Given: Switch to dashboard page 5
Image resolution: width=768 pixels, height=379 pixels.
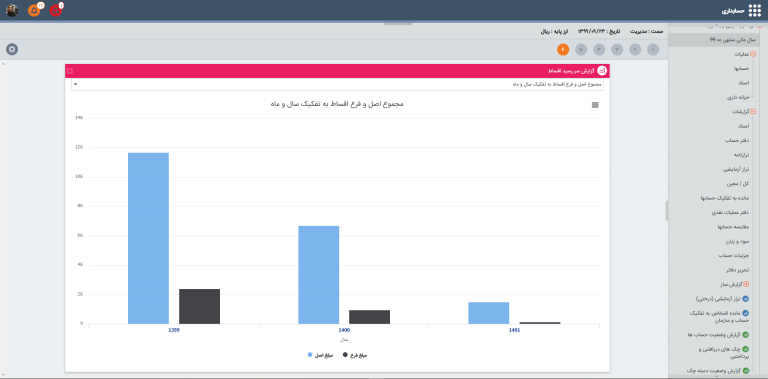Looking at the screenshot, I should click(x=581, y=49).
